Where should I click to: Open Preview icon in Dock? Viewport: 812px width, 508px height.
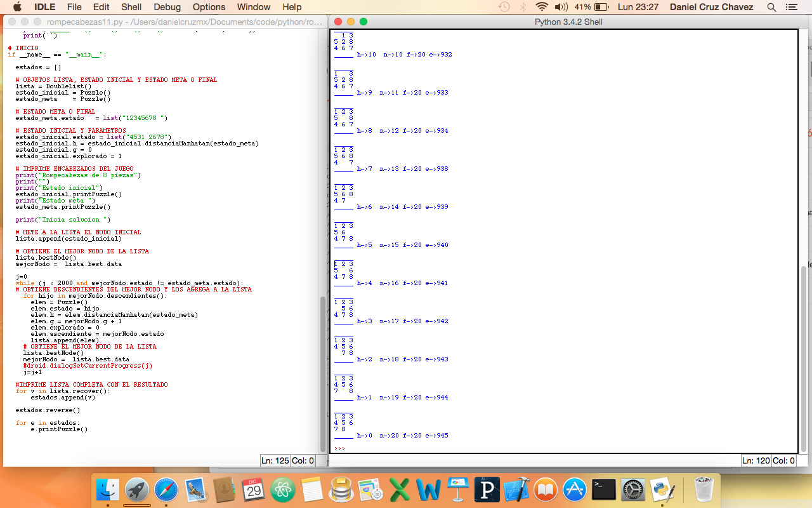coord(370,490)
